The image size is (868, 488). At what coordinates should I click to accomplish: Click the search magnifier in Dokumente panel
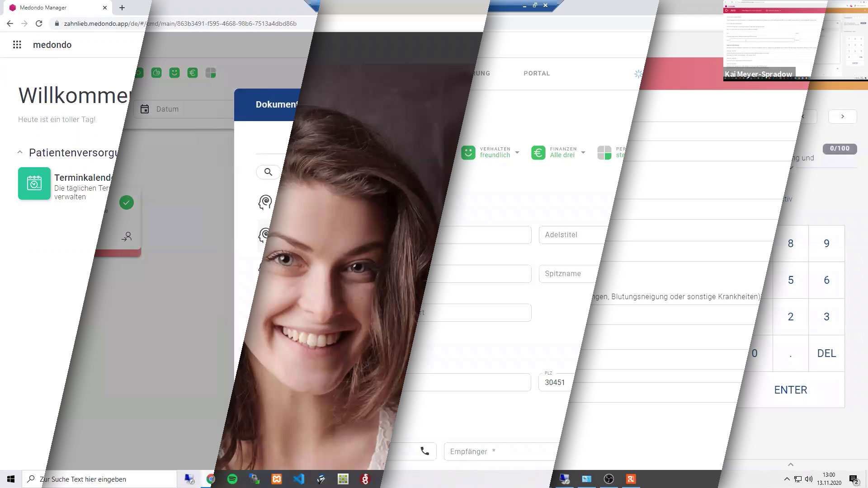(x=268, y=172)
